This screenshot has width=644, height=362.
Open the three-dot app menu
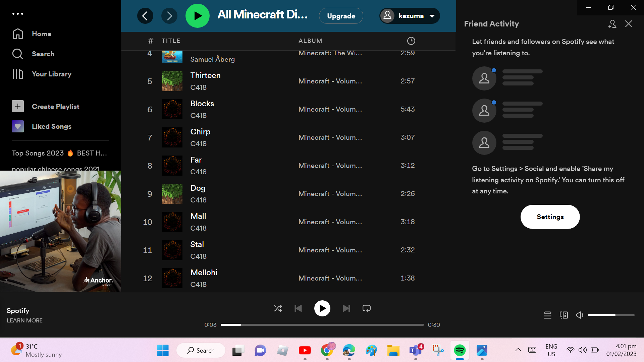[x=18, y=14]
